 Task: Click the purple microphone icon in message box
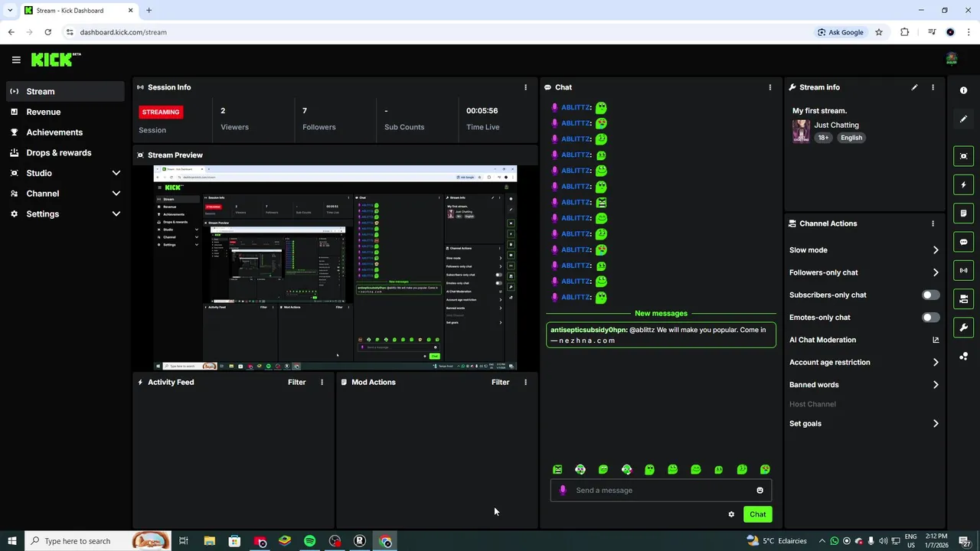[x=563, y=491]
